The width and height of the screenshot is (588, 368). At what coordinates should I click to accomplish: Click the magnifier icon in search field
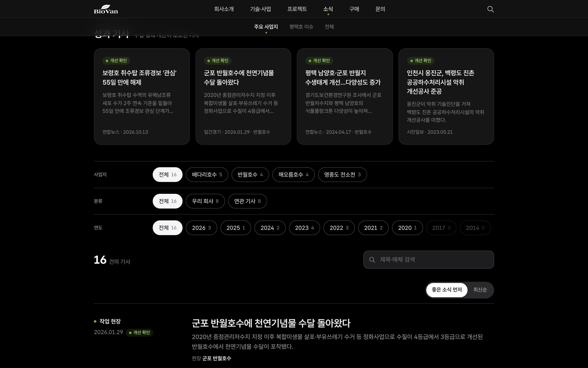coord(372,260)
